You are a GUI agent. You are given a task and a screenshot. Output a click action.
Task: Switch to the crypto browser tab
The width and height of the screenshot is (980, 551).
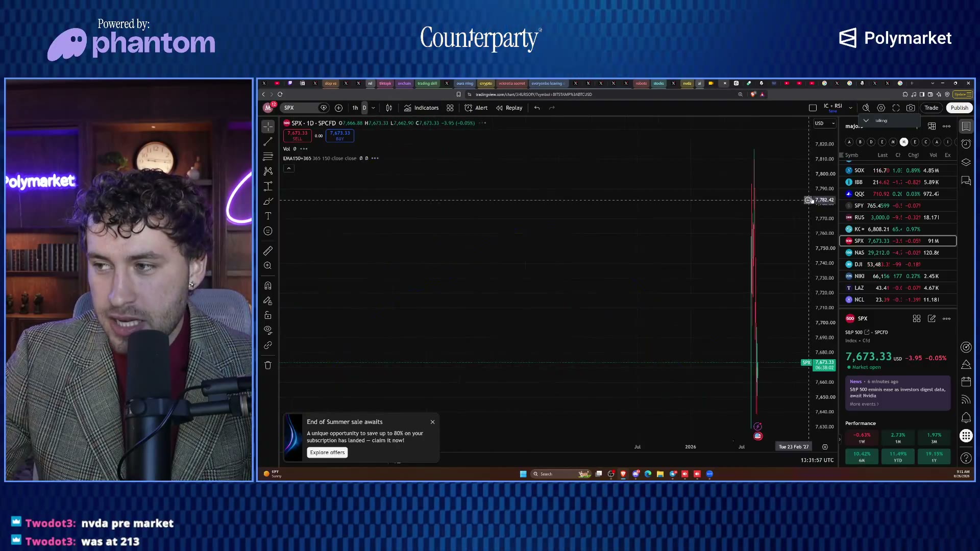pyautogui.click(x=486, y=83)
